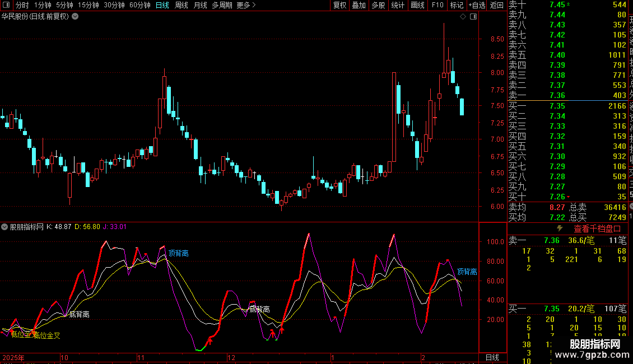Click the 100.0 KDJ axis label
This screenshot has width=633, height=364.
(495, 242)
